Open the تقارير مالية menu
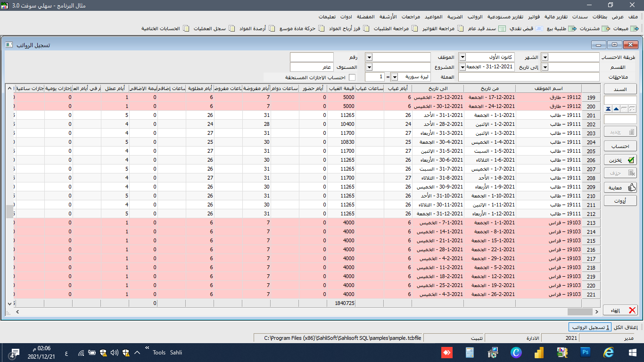Viewport: 644px width, 362px height. tap(556, 16)
